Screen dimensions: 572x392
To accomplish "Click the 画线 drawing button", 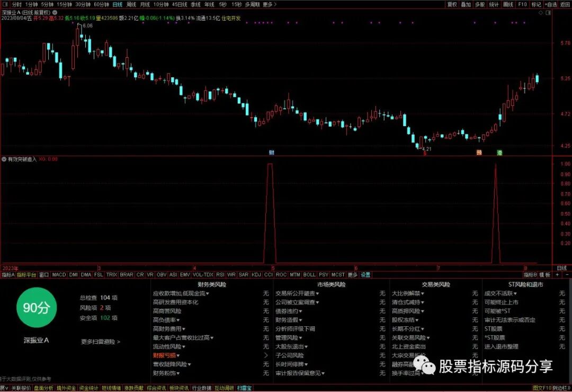I will (508, 4).
